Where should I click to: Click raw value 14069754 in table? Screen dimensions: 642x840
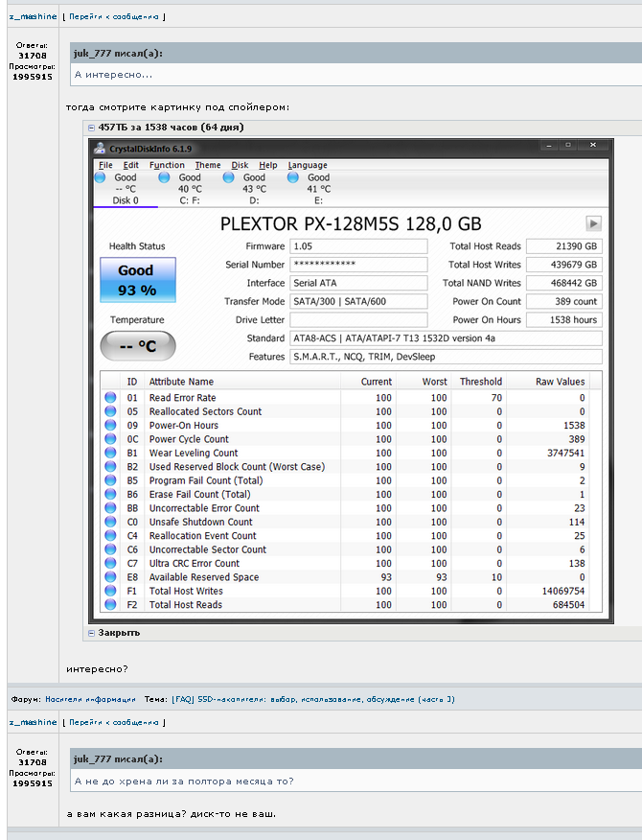(563, 591)
